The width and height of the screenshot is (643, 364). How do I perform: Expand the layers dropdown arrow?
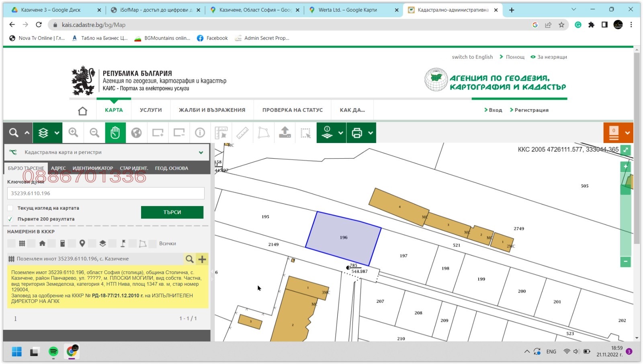57,133
